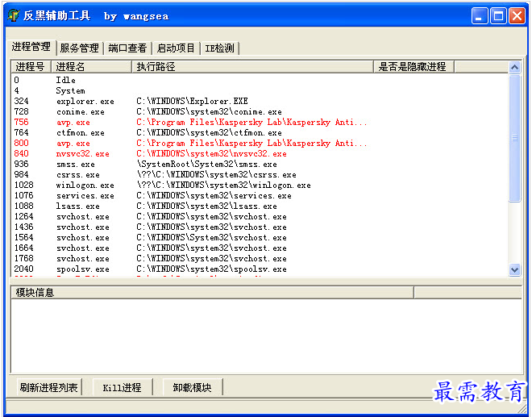The width and height of the screenshot is (532, 417).
Task: Click process number 1028
Action: (x=23, y=185)
